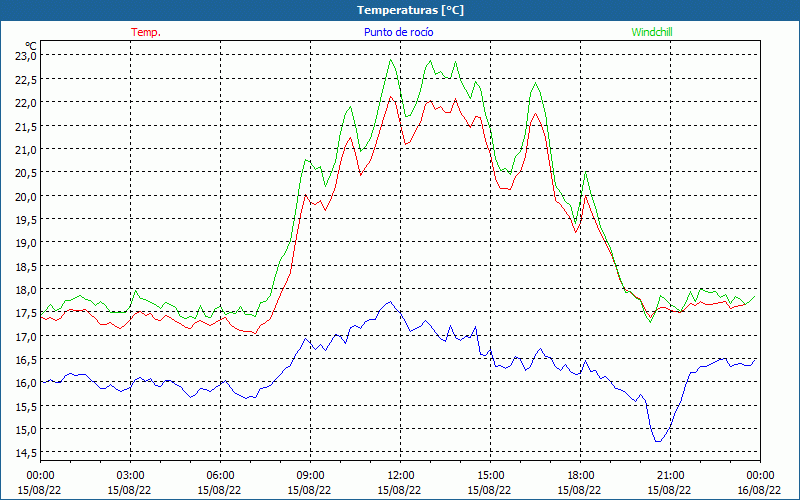Click the 12:00 time axis label
This screenshot has height=500, width=800.
(x=401, y=476)
